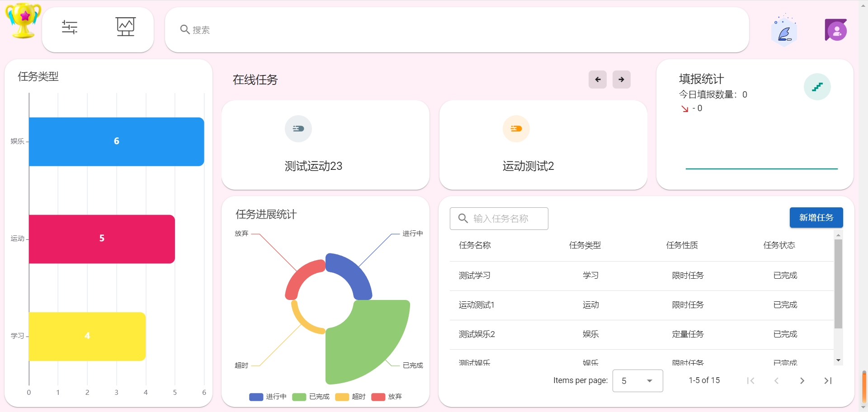Click the 在线任务 heading
The image size is (868, 412).
click(x=255, y=80)
